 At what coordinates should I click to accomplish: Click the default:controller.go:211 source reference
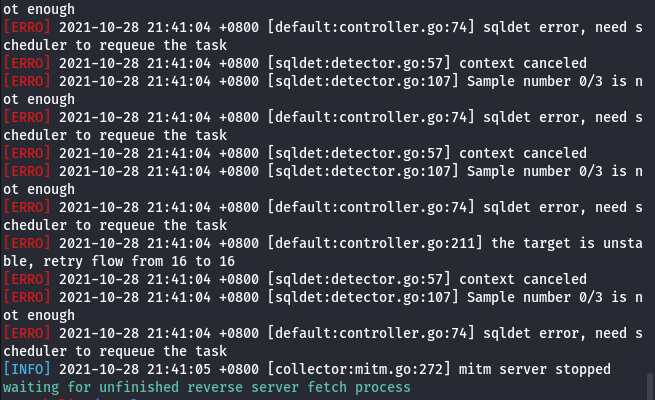click(x=375, y=243)
